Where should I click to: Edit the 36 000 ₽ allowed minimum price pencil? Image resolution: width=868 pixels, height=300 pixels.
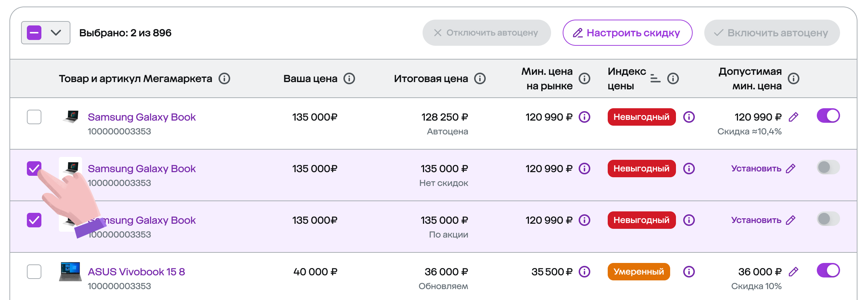click(794, 272)
